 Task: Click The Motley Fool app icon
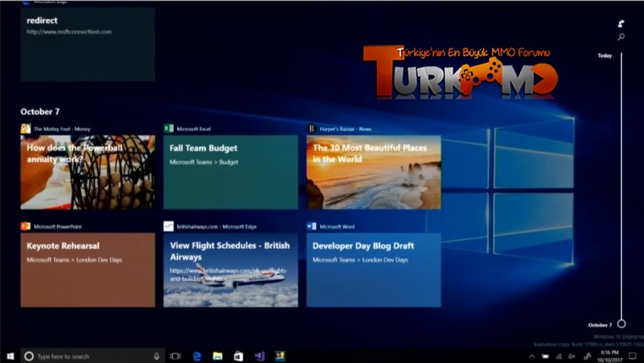[x=25, y=129]
